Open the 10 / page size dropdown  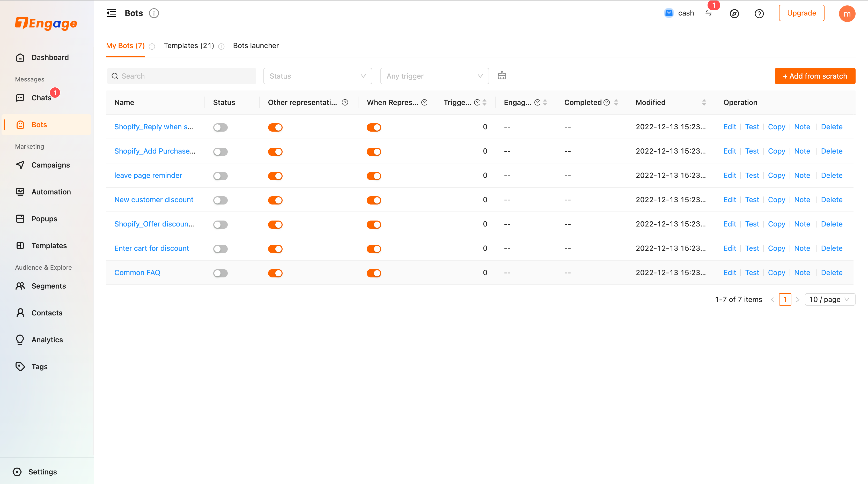tap(830, 299)
